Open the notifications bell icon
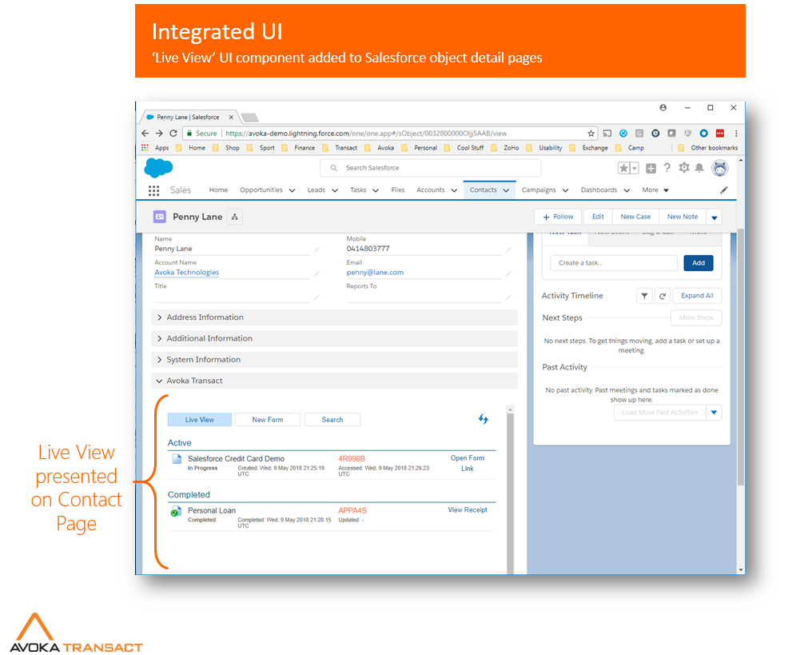This screenshot has width=812, height=655. coord(699,168)
